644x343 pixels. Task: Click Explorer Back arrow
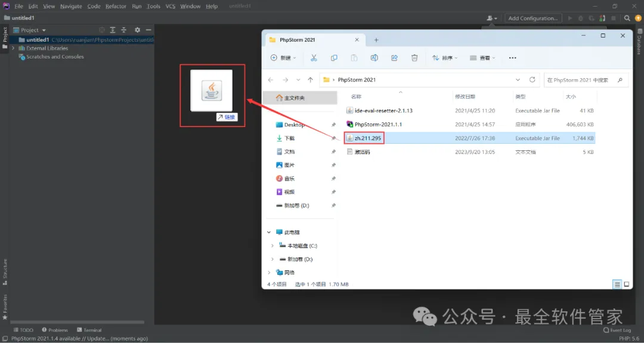(x=271, y=80)
